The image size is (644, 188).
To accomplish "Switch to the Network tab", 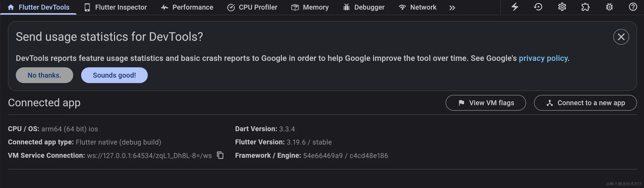I will click(417, 7).
